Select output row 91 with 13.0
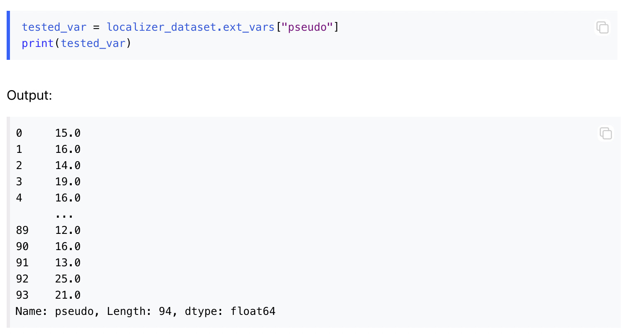This screenshot has width=644, height=334. [48, 263]
